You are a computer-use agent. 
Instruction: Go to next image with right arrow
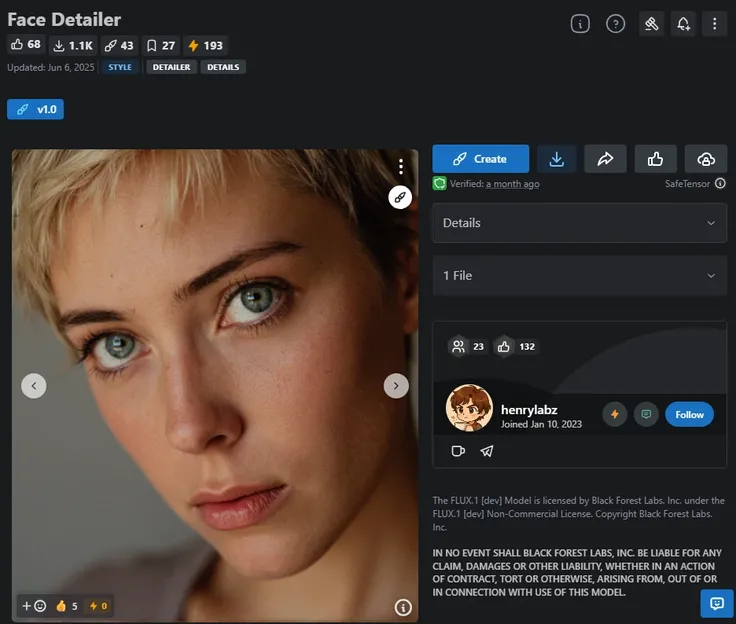click(x=396, y=386)
